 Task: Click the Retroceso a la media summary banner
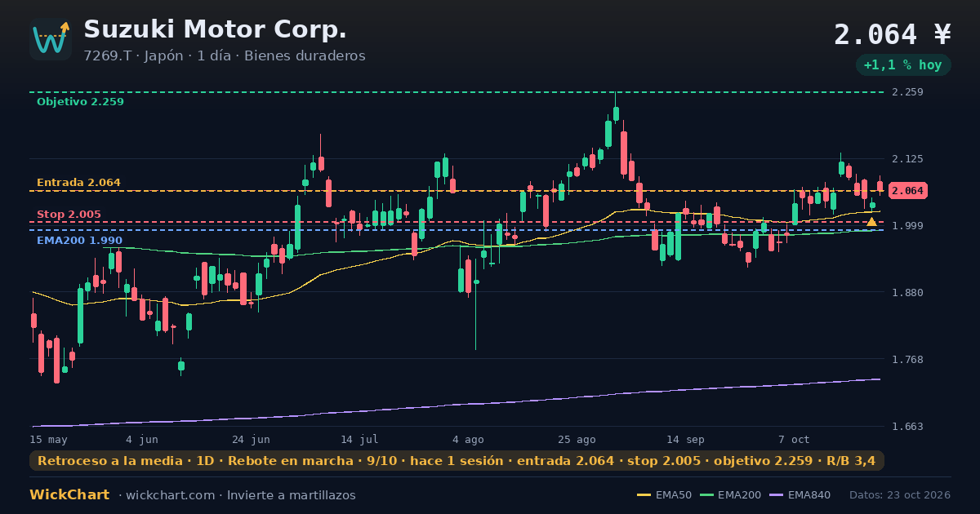457,461
